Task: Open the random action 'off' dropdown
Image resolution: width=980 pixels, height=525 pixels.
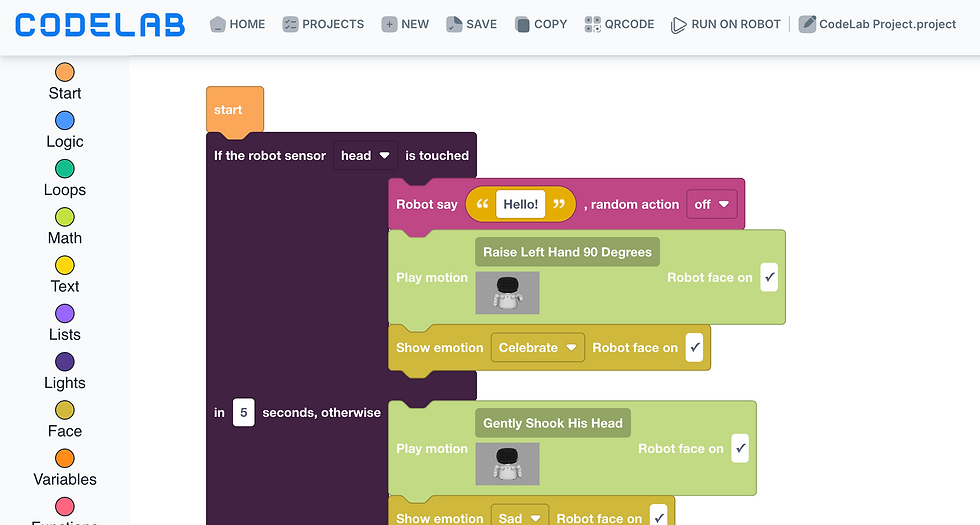Action: coord(712,204)
